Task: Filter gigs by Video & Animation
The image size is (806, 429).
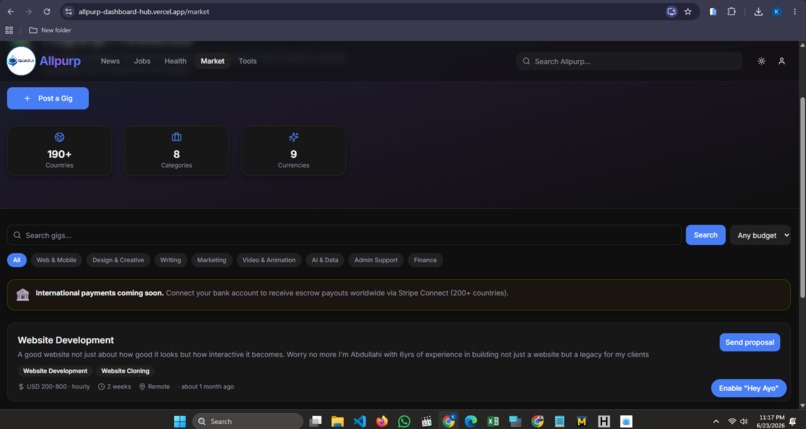Action: [x=269, y=260]
